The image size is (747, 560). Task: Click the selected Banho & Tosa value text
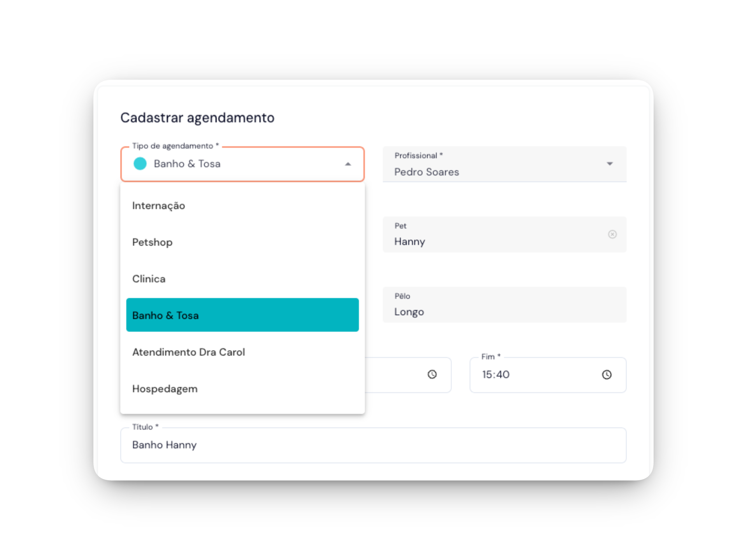[x=187, y=164]
